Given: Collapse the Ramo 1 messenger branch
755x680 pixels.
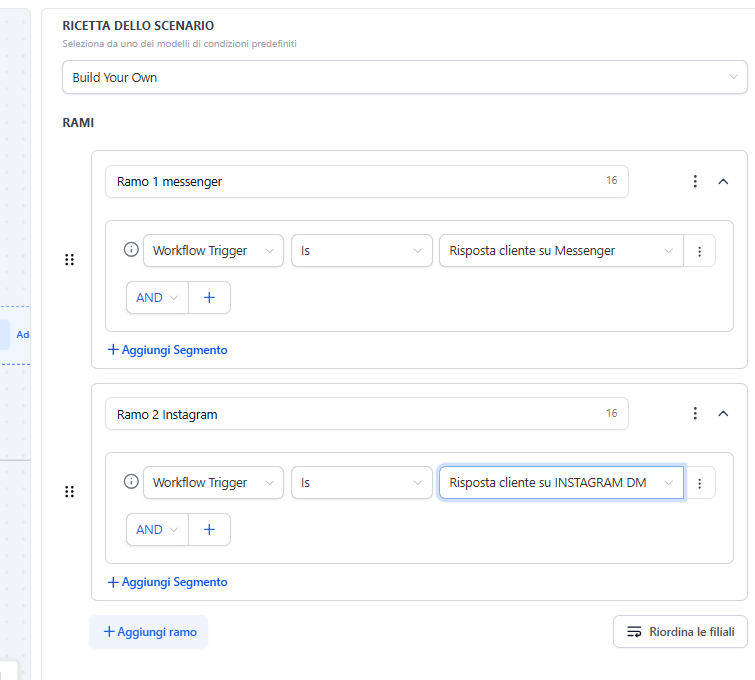Looking at the screenshot, I should tap(723, 182).
